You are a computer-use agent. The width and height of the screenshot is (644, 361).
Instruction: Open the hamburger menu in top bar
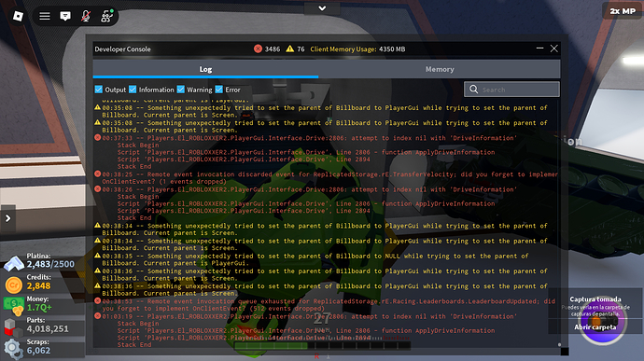[45, 16]
